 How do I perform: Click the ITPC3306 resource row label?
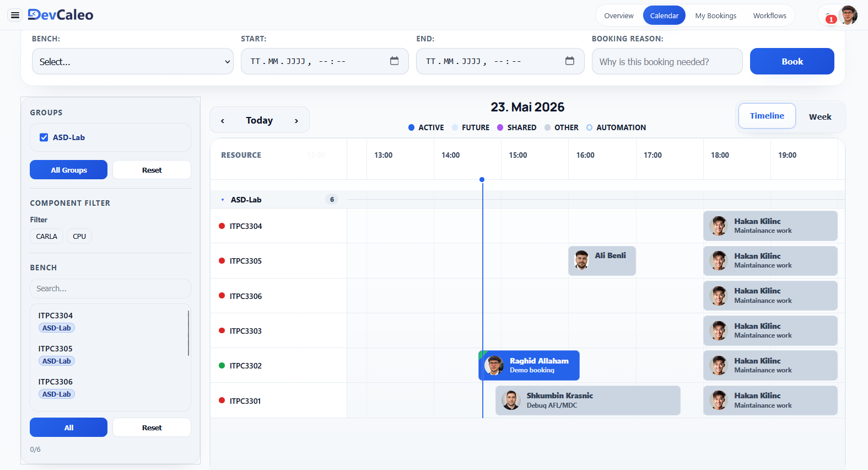[246, 296]
